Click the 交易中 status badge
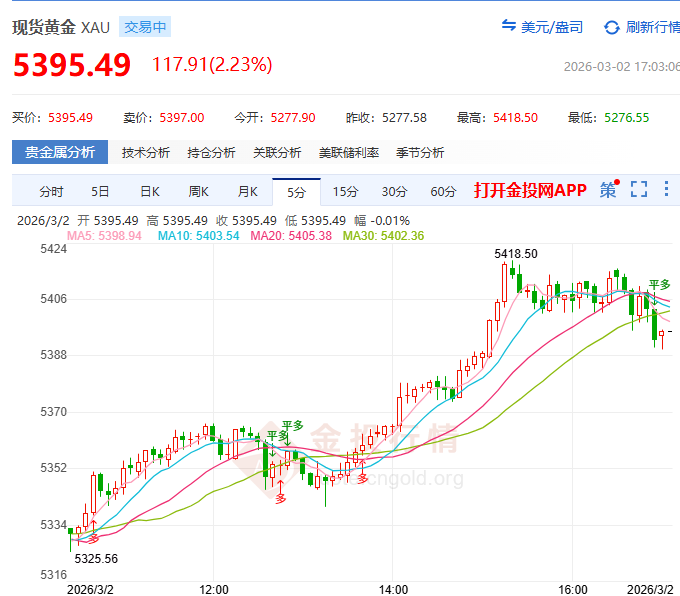This screenshot has width=680, height=596. [145, 27]
